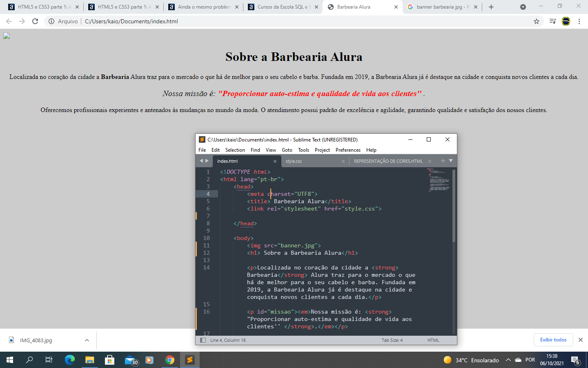The width and height of the screenshot is (588, 368).
Task: Close the downloads bar
Action: (580, 340)
